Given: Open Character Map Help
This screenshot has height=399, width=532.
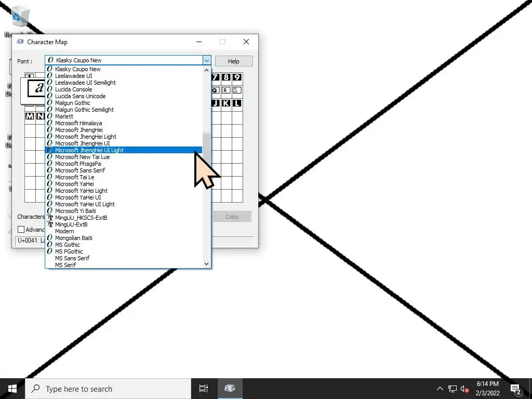Looking at the screenshot, I should pyautogui.click(x=234, y=61).
